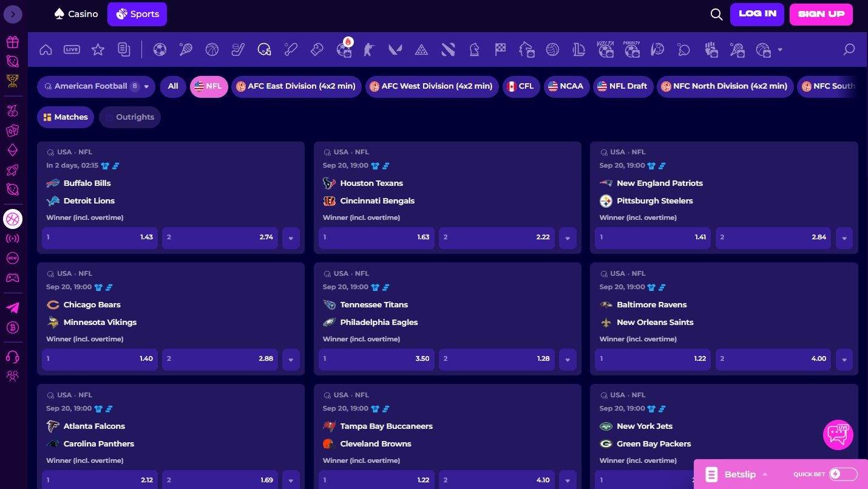Select the billiards triangle icon
868x489 pixels.
(x=421, y=50)
